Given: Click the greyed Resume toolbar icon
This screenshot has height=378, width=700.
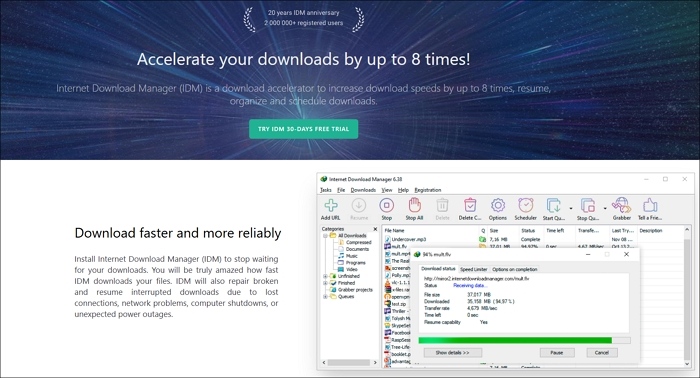Looking at the screenshot, I should (x=358, y=206).
